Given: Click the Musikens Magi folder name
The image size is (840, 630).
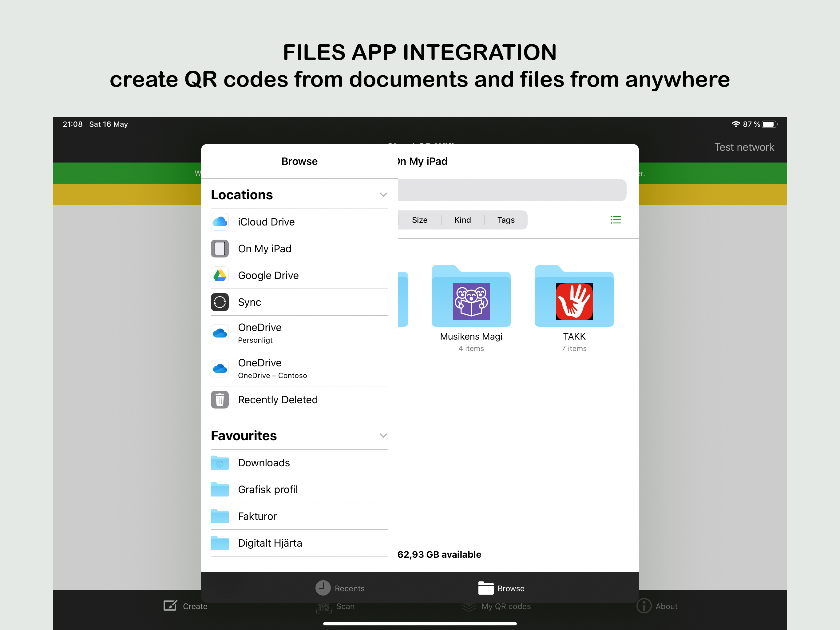Looking at the screenshot, I should coord(471,337).
